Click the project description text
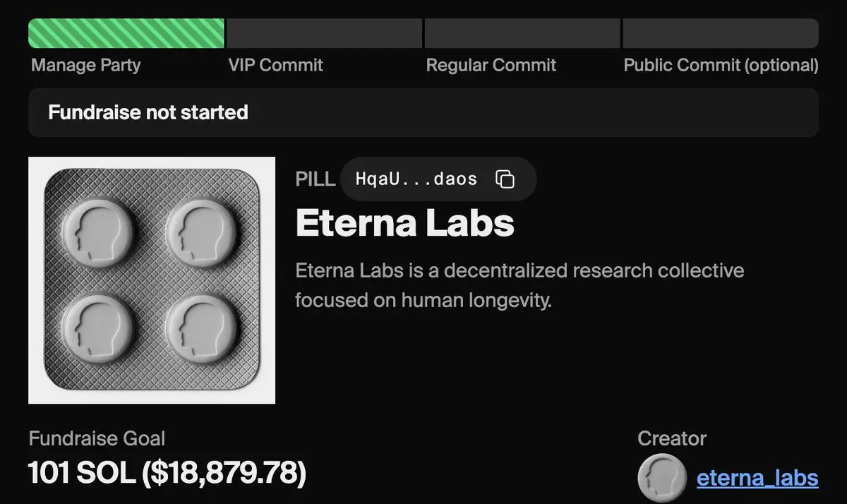 [519, 285]
